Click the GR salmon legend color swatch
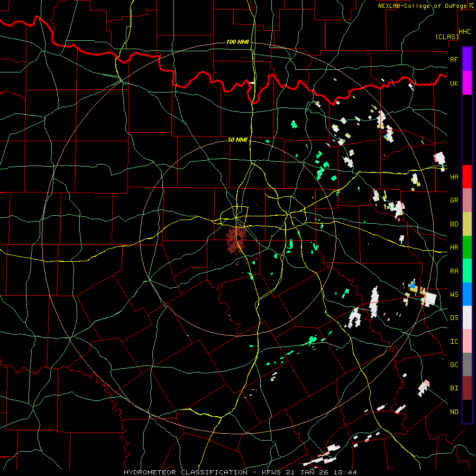Viewport: 476px width, 476px height. click(467, 200)
